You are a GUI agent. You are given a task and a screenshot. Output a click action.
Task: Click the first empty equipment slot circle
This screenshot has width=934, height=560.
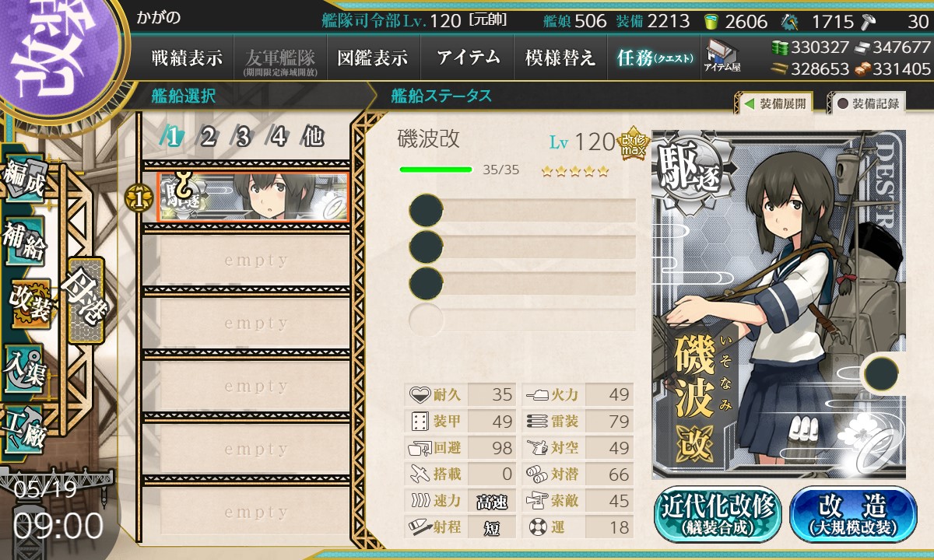pyautogui.click(x=426, y=210)
